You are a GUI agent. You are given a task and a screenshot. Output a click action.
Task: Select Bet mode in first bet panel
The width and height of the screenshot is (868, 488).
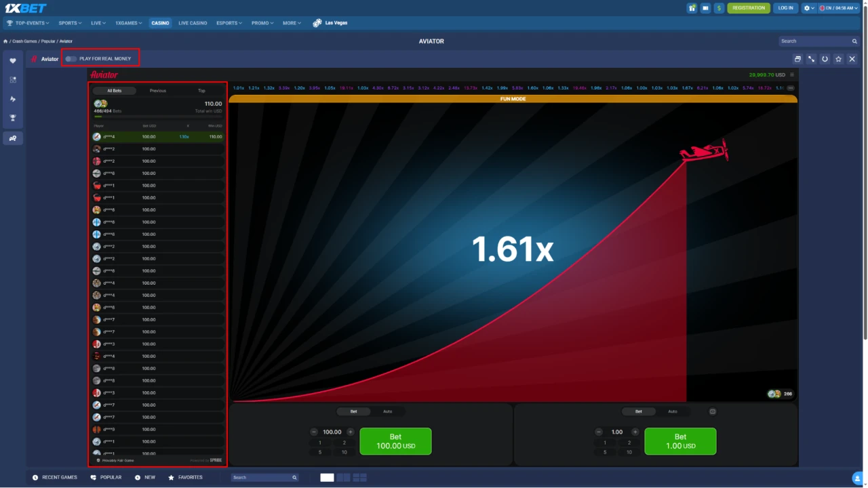click(353, 411)
